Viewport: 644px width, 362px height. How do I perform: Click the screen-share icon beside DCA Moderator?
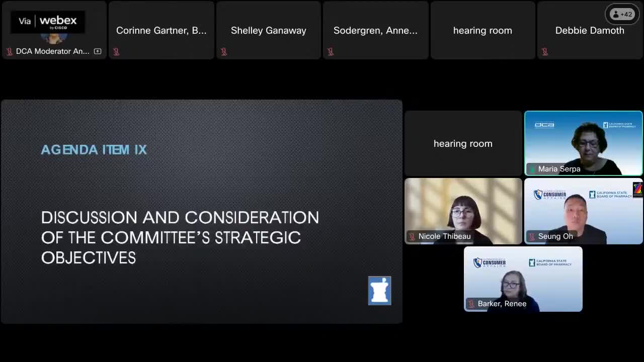click(x=98, y=51)
